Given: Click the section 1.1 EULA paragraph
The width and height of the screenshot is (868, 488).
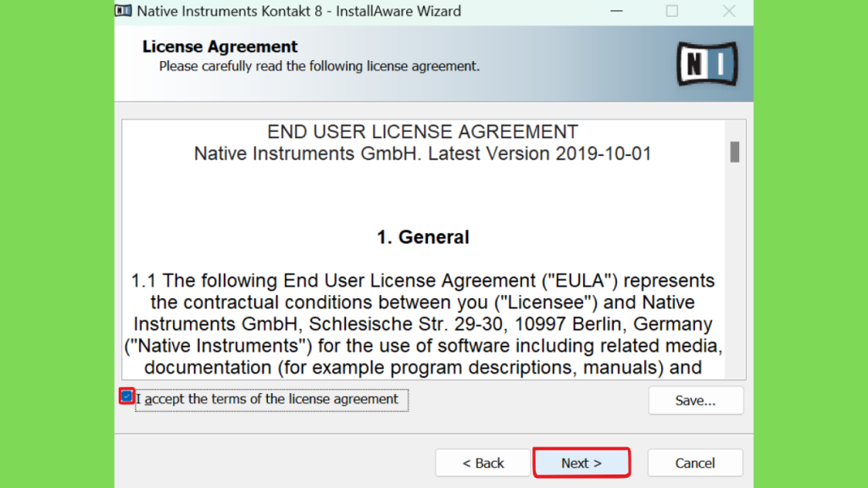Looking at the screenshot, I should coord(423,324).
